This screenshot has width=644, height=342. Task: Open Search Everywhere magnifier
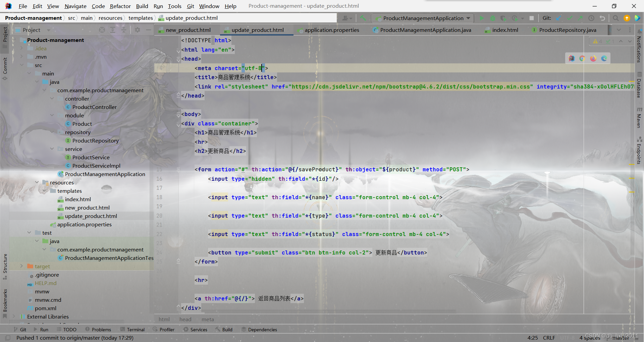point(616,18)
